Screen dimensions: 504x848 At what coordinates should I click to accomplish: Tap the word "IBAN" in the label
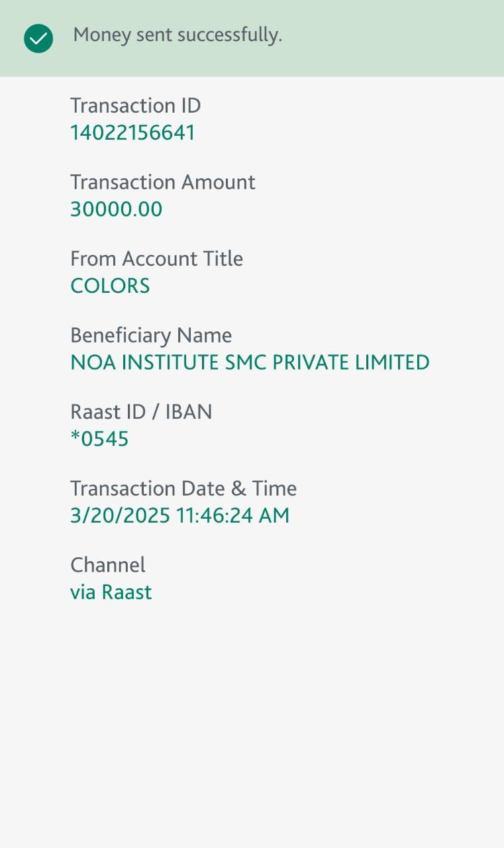click(x=188, y=411)
